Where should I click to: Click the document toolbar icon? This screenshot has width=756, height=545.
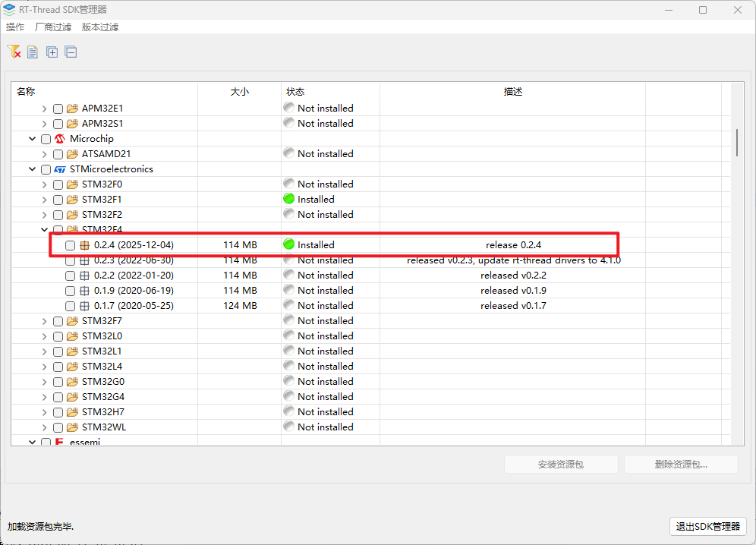[x=33, y=52]
